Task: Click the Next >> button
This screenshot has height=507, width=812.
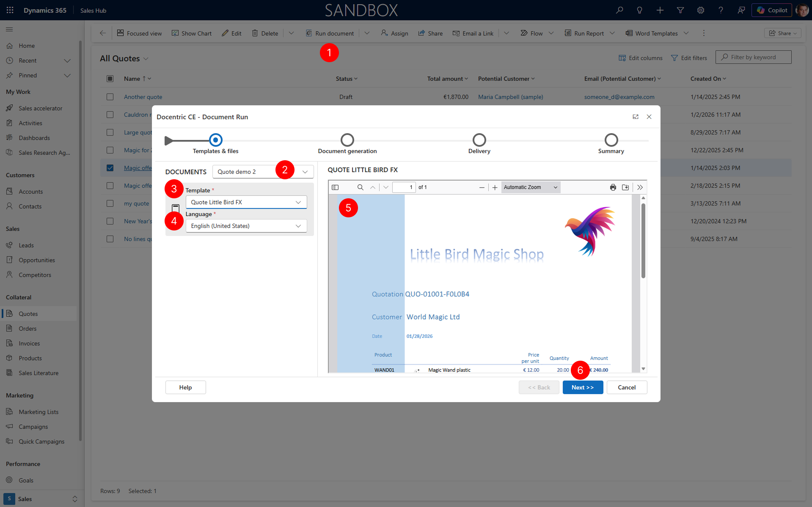Action: coord(583,387)
